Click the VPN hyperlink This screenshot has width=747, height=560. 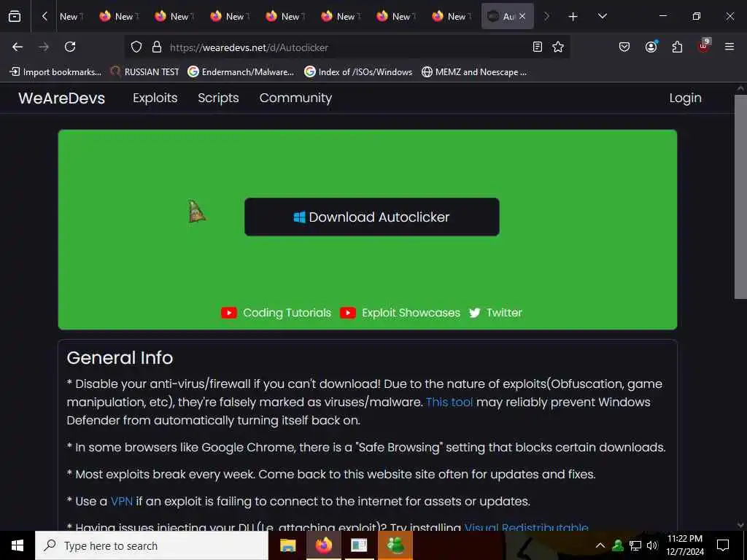(x=122, y=502)
